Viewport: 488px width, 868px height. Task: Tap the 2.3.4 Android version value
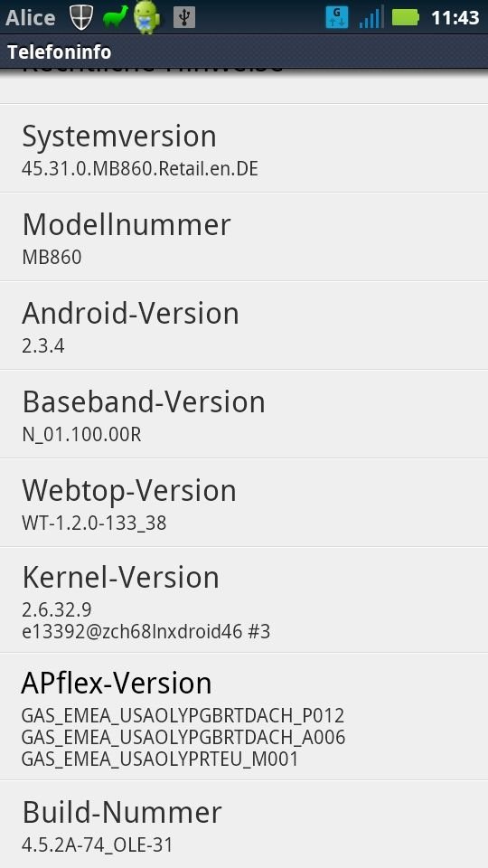[43, 346]
